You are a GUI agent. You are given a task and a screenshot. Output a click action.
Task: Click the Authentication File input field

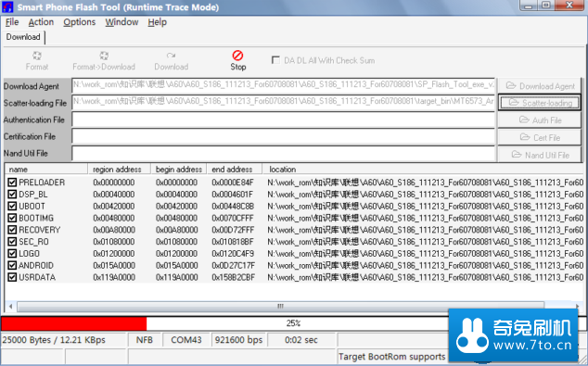click(x=284, y=120)
